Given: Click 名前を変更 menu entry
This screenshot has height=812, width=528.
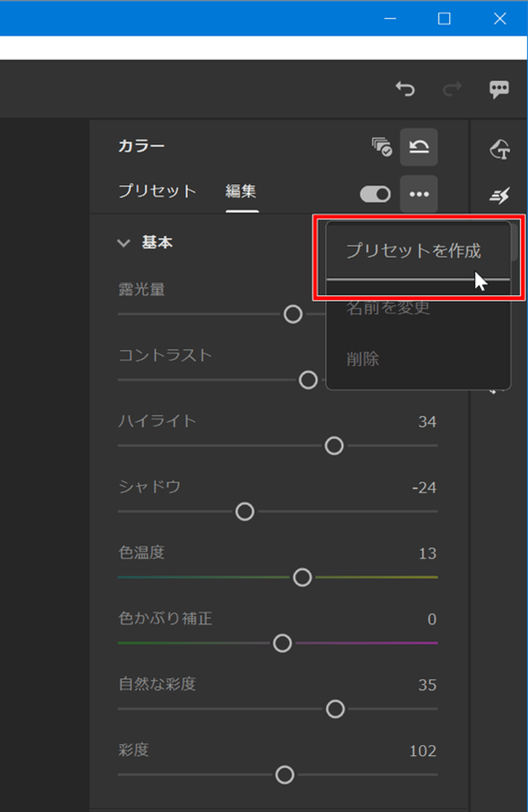Looking at the screenshot, I should (388, 307).
